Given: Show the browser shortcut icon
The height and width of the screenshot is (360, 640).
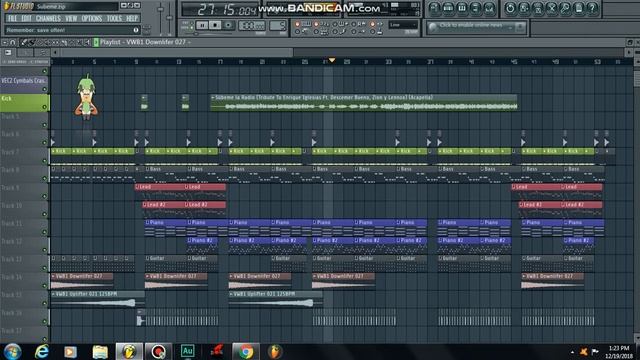Looking at the screenshot, I should click(x=476, y=8).
